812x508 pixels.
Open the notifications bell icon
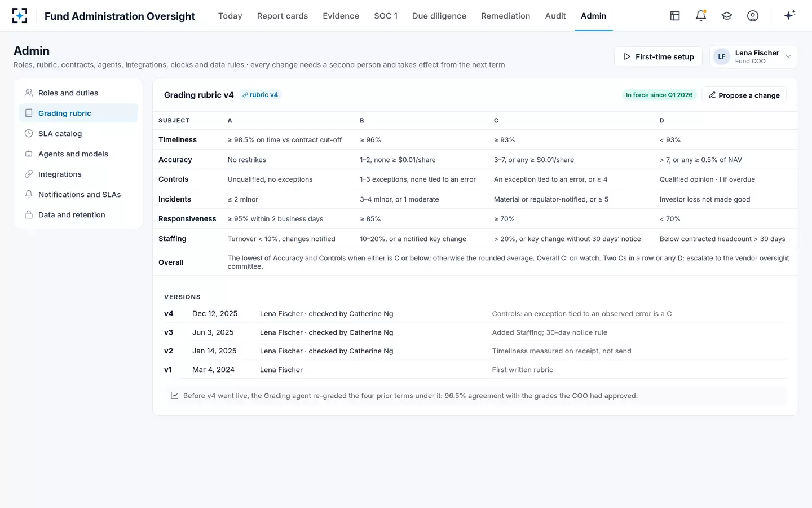tap(701, 16)
